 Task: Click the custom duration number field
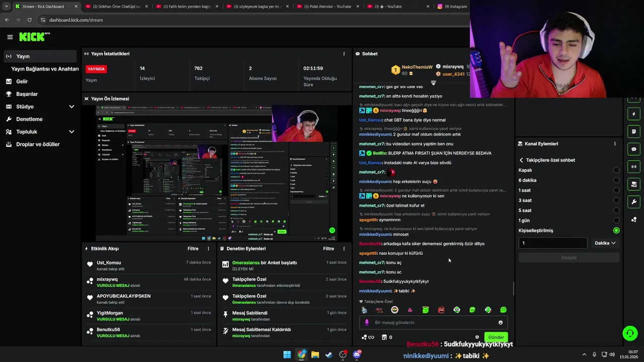[x=552, y=243]
